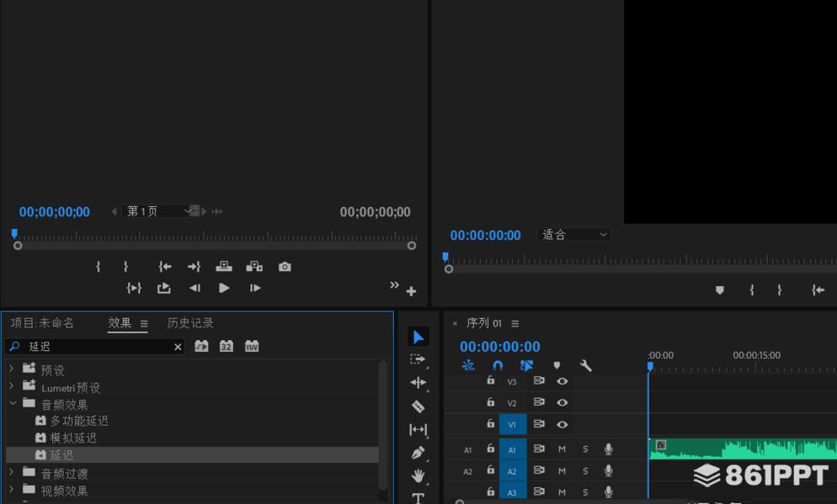Select the 模拟延迟 effect
The image size is (837, 504).
(73, 438)
